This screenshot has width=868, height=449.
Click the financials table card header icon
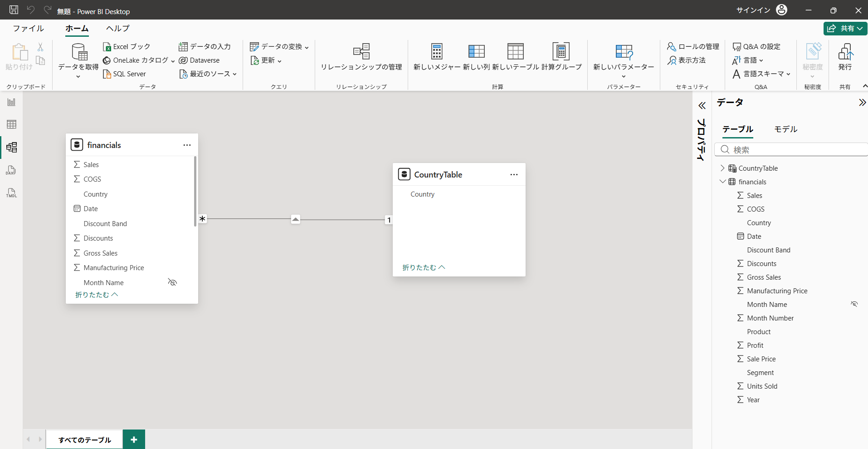click(x=77, y=145)
